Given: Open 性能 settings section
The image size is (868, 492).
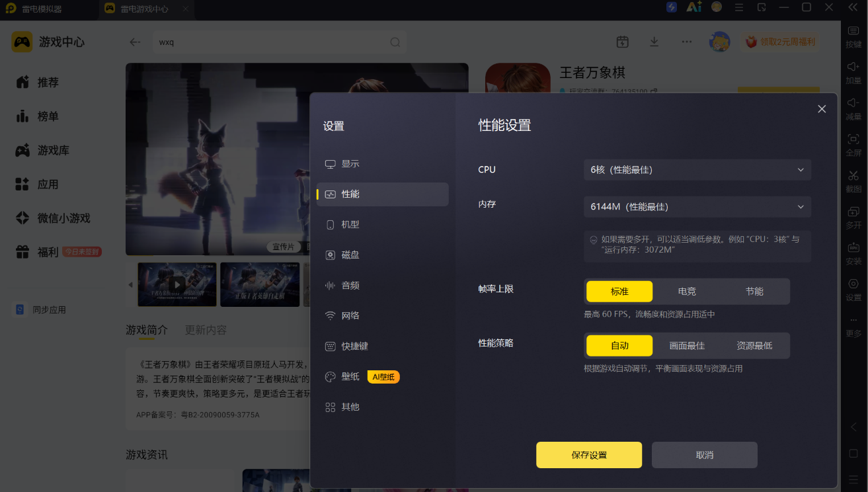Looking at the screenshot, I should (x=382, y=194).
